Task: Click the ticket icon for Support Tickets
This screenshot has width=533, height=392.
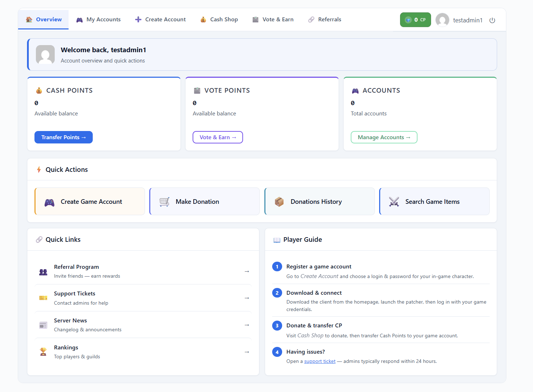Action: tap(43, 298)
